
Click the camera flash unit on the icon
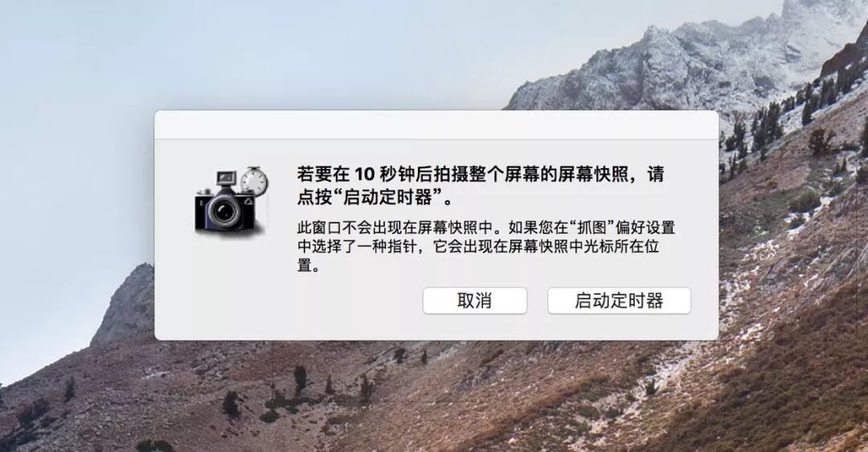pyautogui.click(x=227, y=179)
